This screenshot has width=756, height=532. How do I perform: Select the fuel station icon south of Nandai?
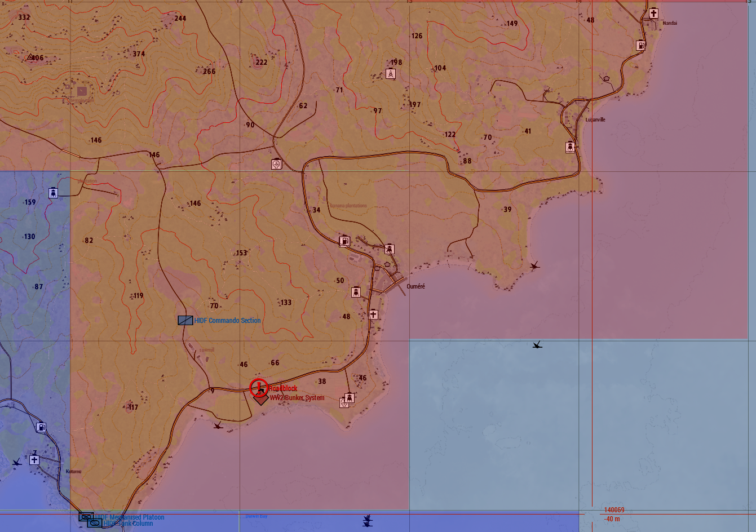pos(640,45)
